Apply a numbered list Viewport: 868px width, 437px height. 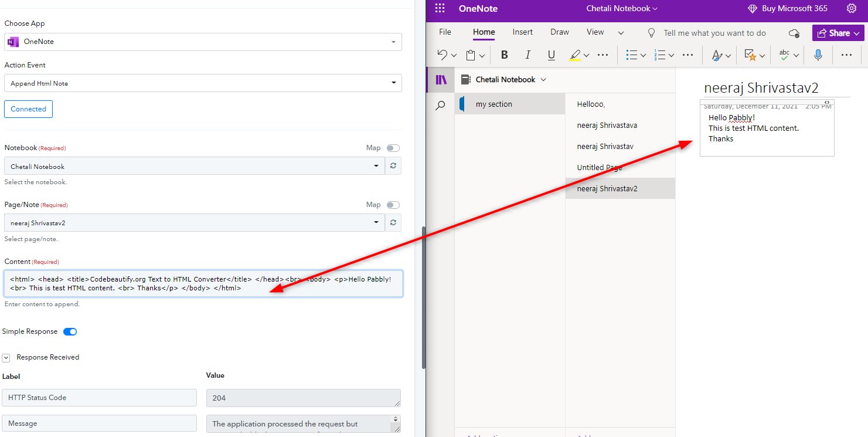coord(660,55)
